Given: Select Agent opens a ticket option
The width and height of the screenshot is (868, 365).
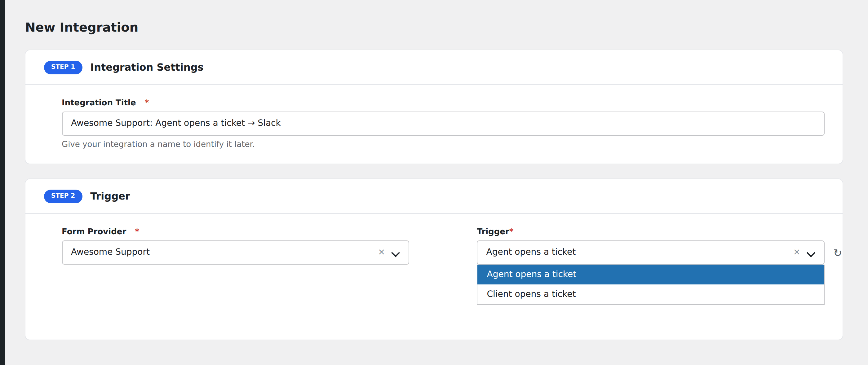Looking at the screenshot, I should tap(650, 274).
